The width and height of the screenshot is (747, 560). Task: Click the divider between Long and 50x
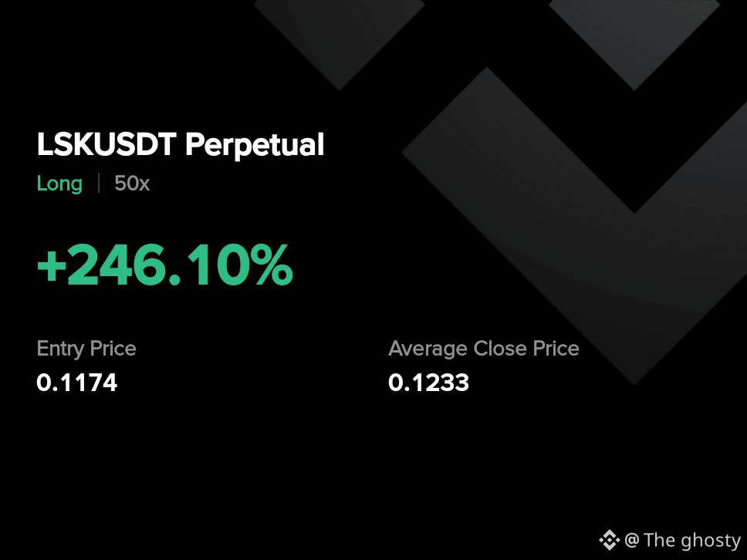click(99, 184)
